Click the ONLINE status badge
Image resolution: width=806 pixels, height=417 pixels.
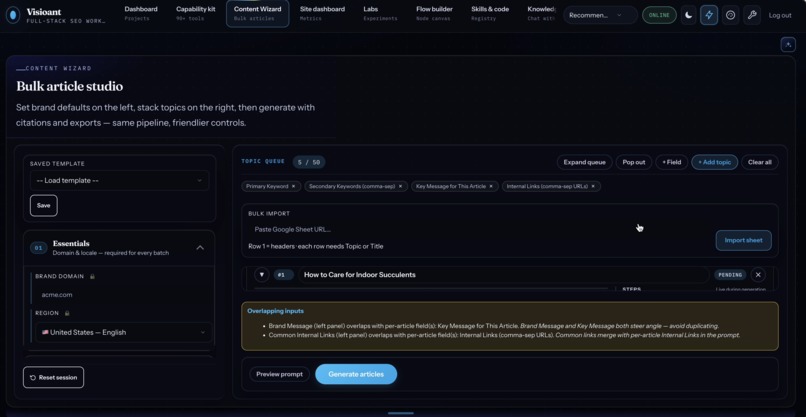[x=659, y=15]
